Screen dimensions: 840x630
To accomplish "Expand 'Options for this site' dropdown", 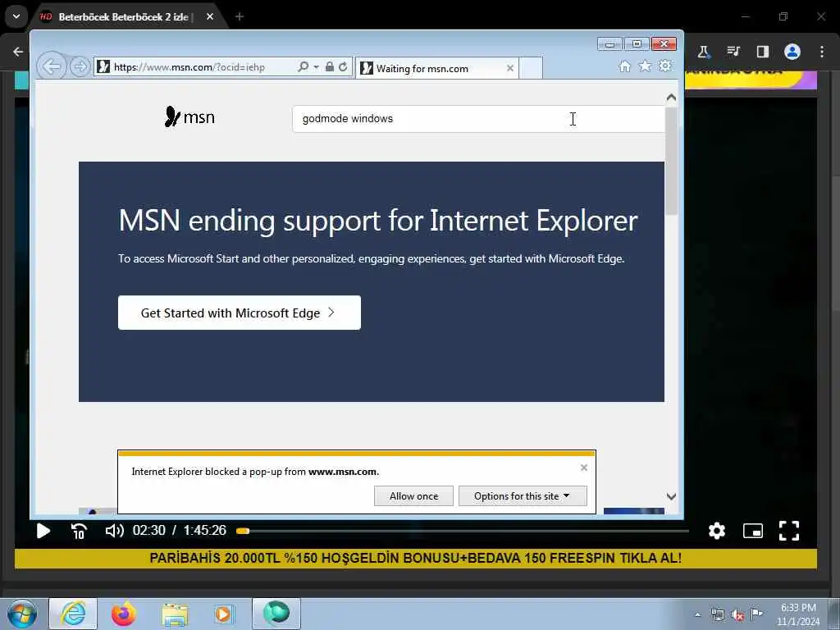I will pos(523,496).
